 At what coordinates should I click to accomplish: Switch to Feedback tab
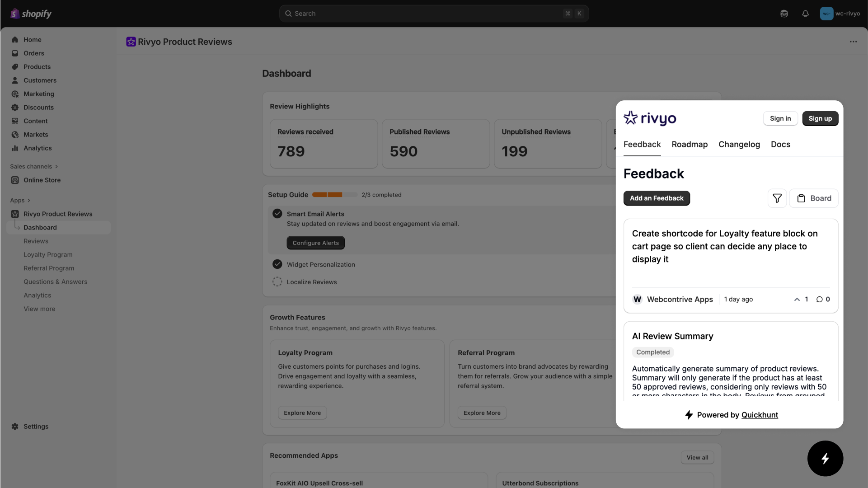(642, 145)
